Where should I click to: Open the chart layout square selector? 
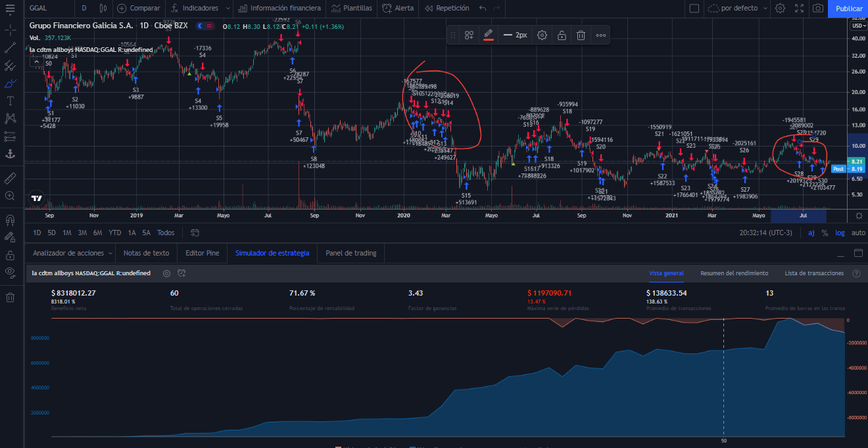(x=694, y=8)
